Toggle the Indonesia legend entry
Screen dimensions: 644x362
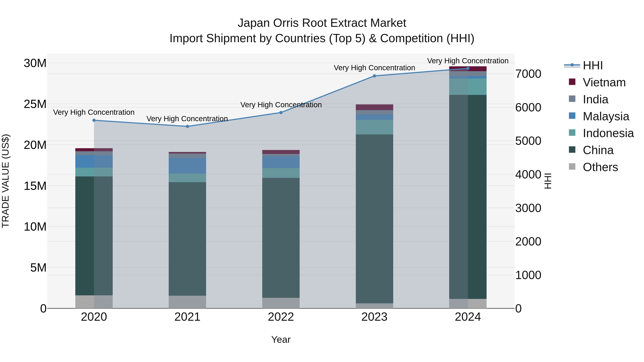point(601,133)
